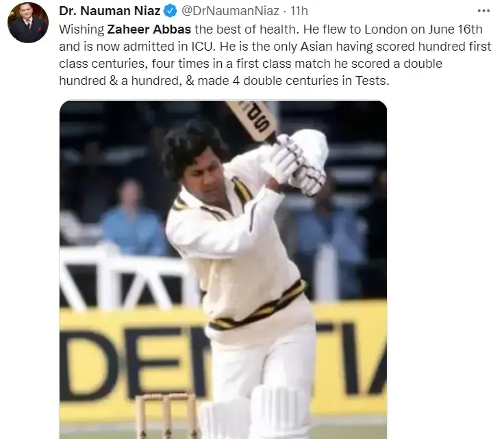Click the white batting gloves in the photo
The width and height of the screenshot is (504, 439).
(299, 164)
